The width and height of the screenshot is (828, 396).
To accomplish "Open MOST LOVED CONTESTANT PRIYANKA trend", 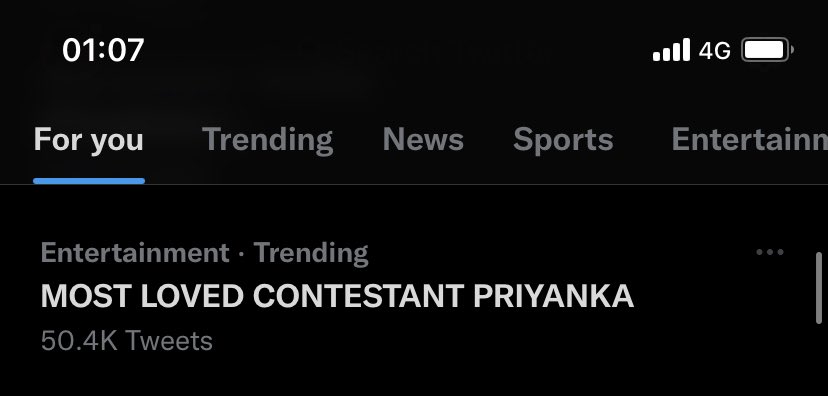I will [337, 296].
